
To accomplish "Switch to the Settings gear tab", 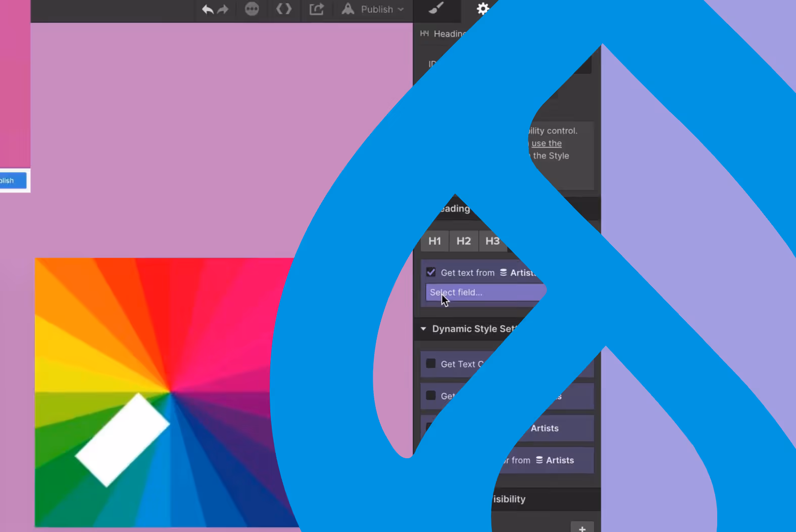I will (x=483, y=9).
